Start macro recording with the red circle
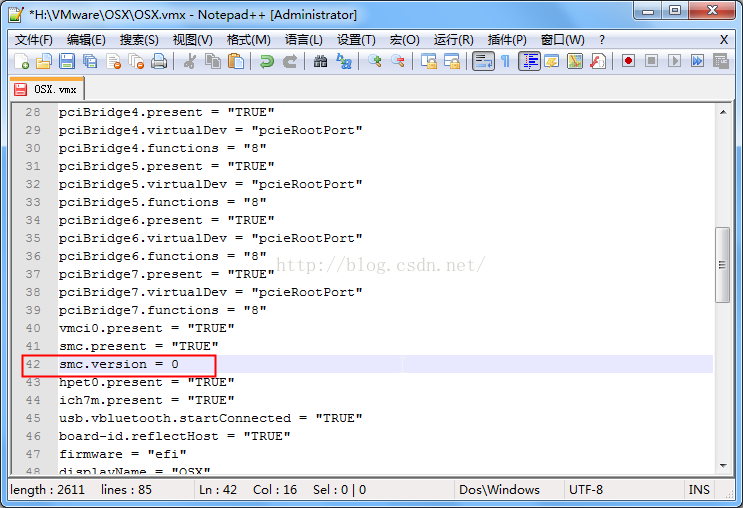The image size is (743, 508). coord(628,62)
